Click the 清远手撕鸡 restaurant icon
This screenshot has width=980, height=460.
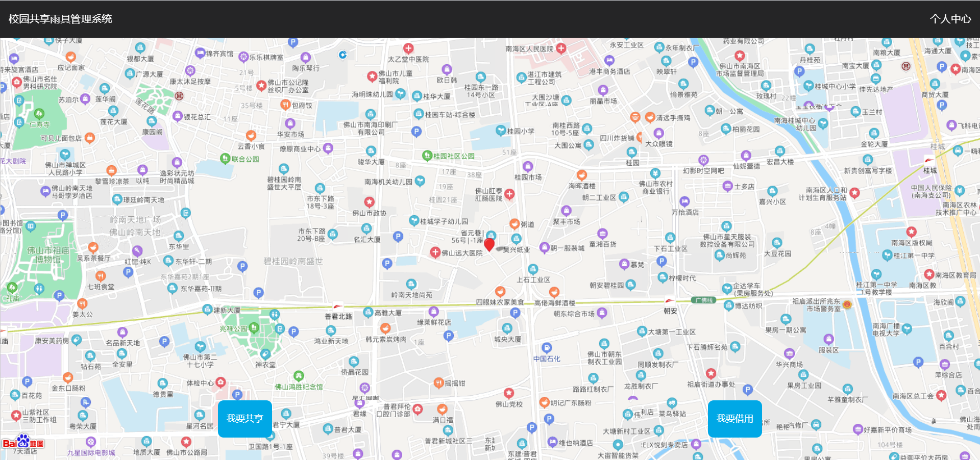(x=650, y=117)
